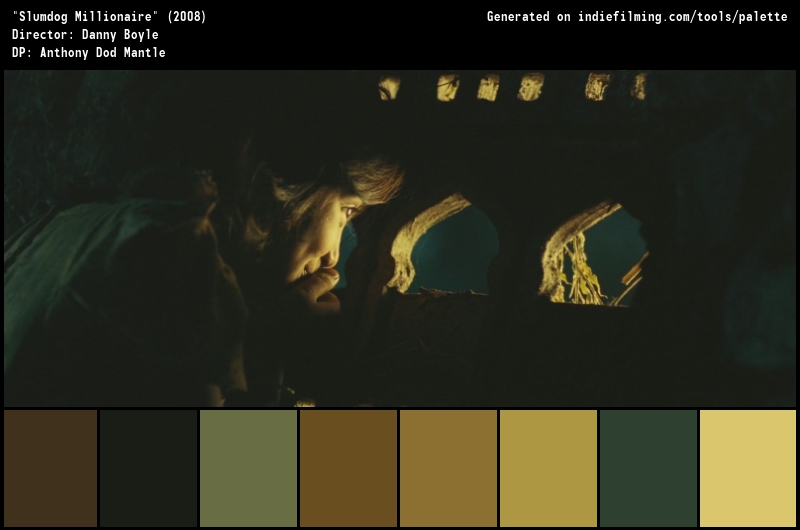Choose the medium brown swatch
The width and height of the screenshot is (800, 530).
(348, 468)
